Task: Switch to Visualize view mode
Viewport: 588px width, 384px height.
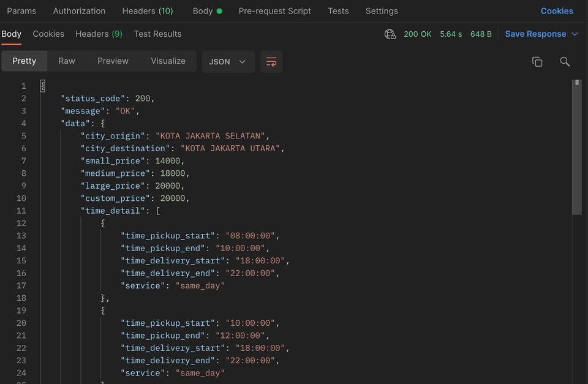Action: click(168, 61)
